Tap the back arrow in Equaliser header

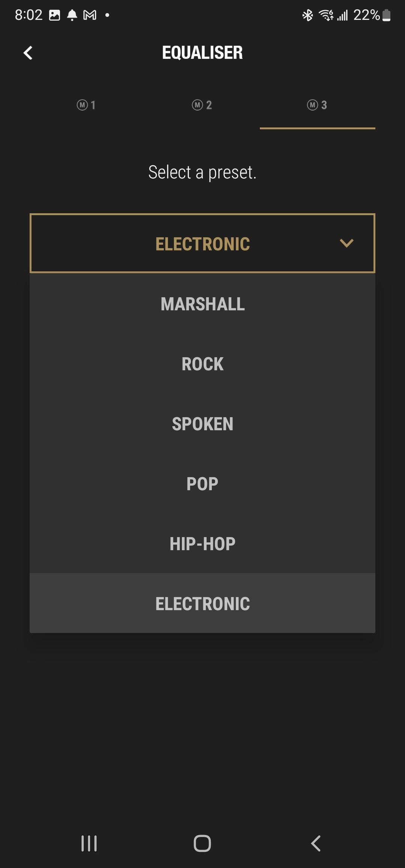(28, 53)
